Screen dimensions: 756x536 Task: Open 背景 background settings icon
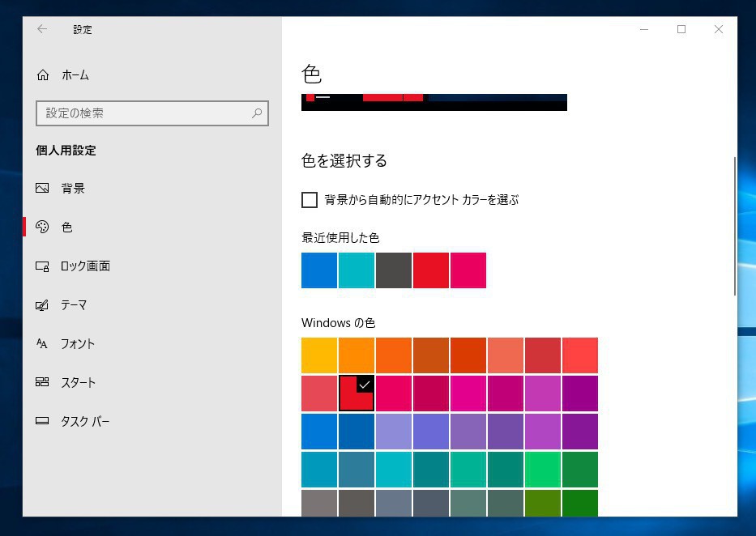pyautogui.click(x=43, y=189)
